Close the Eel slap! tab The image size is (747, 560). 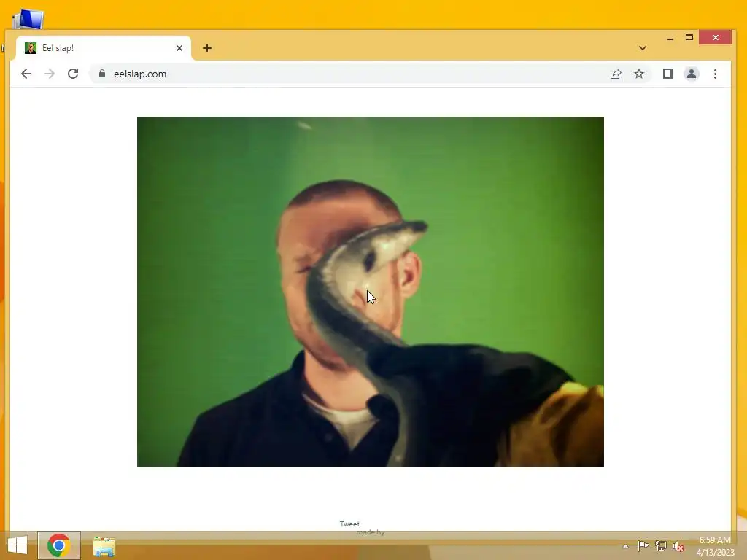coord(179,48)
